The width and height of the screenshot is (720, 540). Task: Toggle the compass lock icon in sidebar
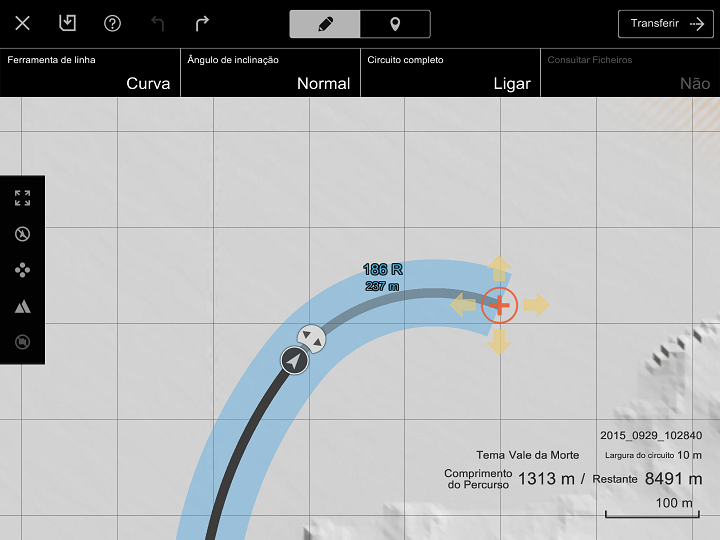pos(22,234)
